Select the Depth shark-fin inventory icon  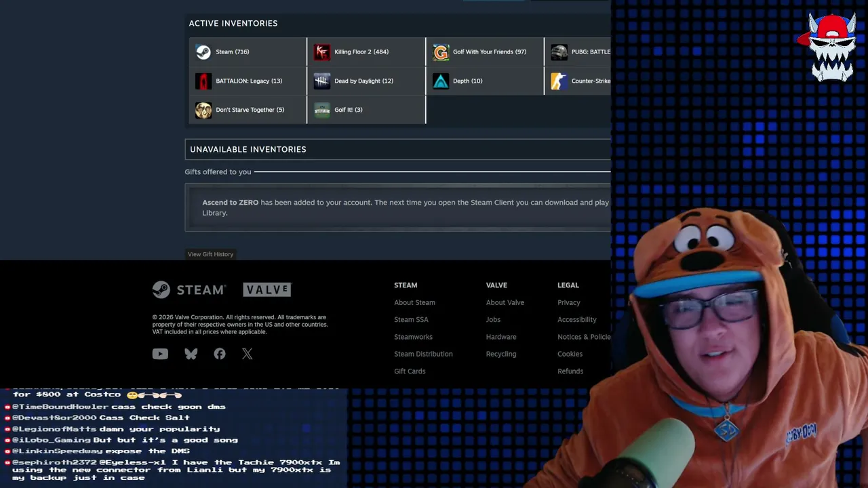click(x=441, y=81)
